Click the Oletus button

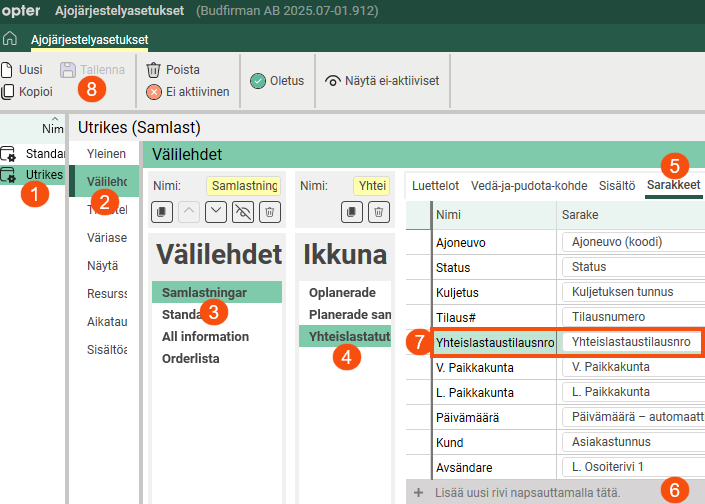[x=277, y=81]
